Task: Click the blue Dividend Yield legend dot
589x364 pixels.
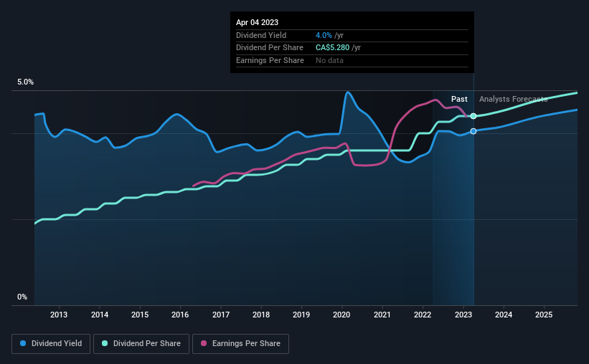Action: pos(23,343)
